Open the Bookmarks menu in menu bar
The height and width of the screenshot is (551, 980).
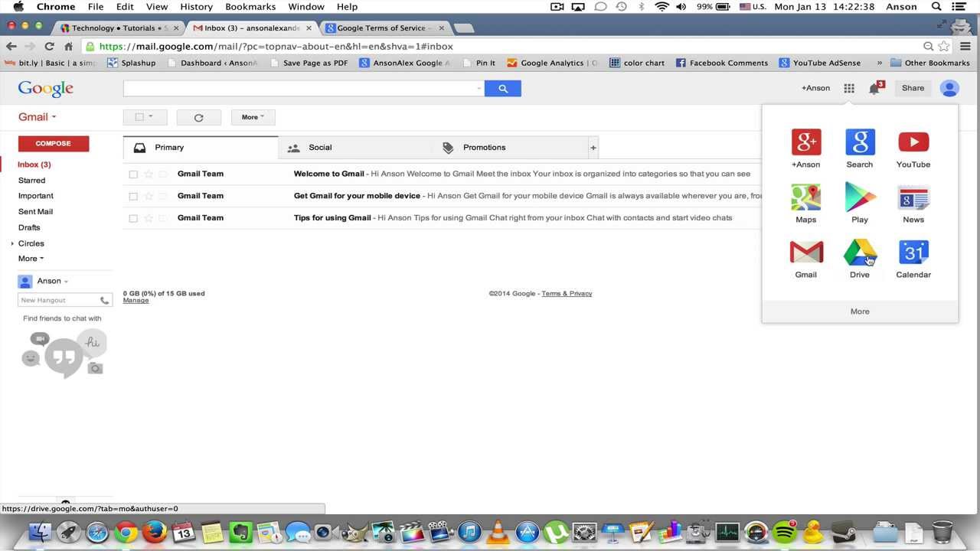(250, 6)
